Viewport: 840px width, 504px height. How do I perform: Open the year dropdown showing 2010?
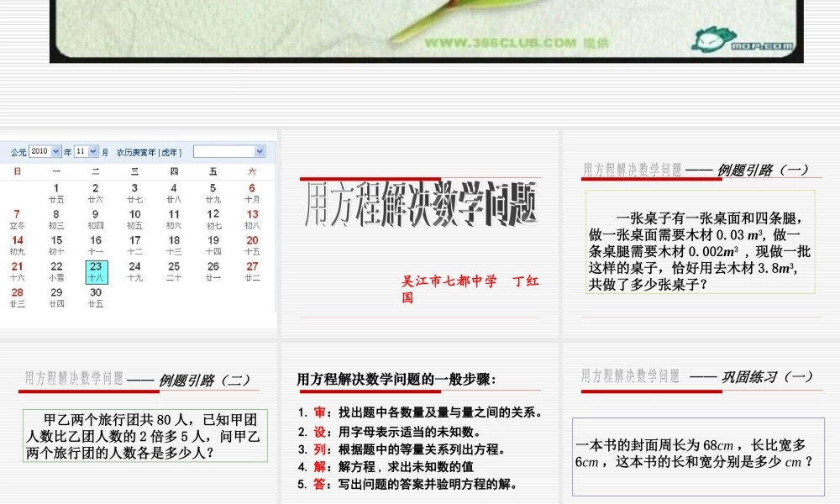(x=45, y=151)
